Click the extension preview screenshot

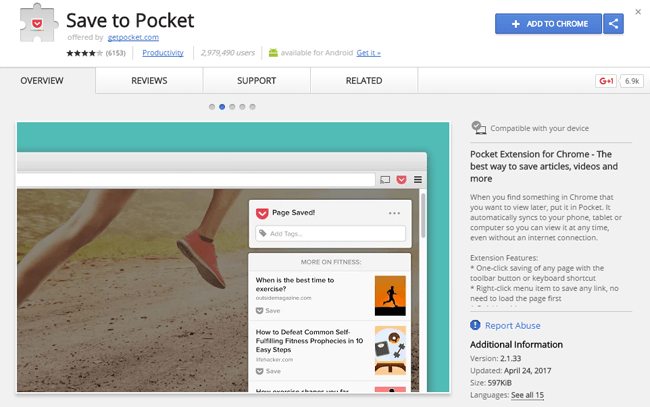tap(233, 257)
